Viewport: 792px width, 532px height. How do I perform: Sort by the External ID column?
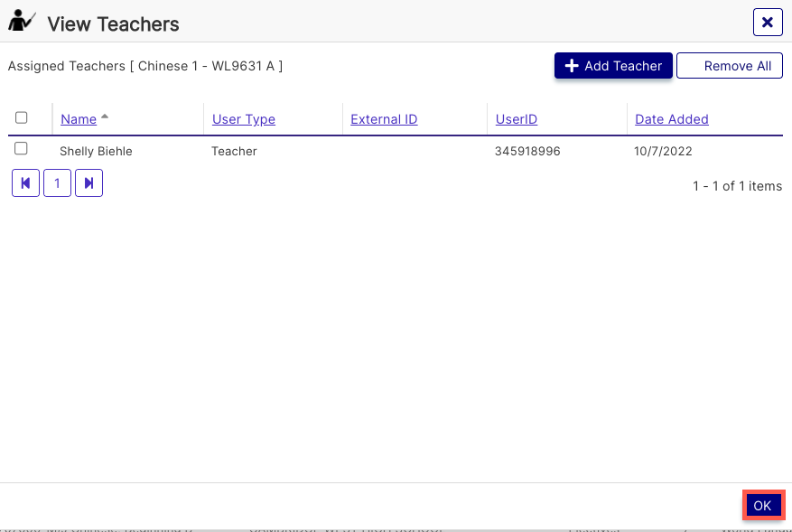(384, 119)
